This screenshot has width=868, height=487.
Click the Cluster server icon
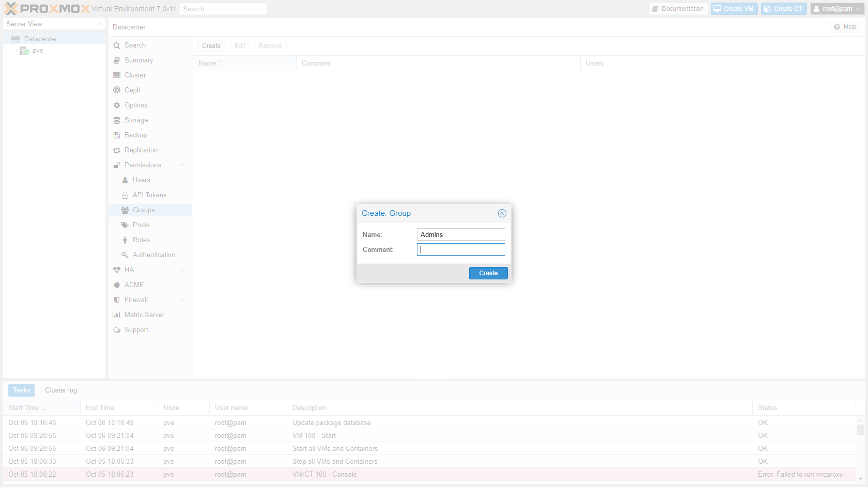tap(117, 75)
